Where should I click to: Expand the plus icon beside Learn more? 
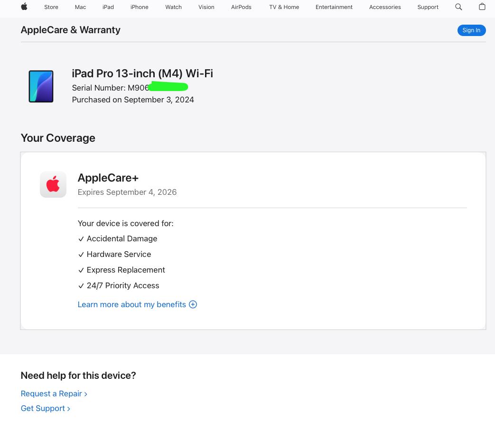(193, 304)
